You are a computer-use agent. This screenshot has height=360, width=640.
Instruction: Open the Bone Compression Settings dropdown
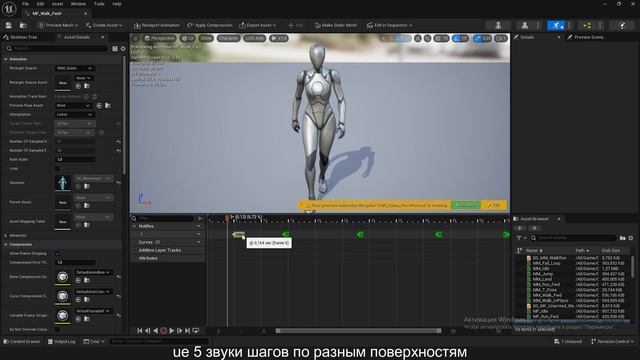93,272
